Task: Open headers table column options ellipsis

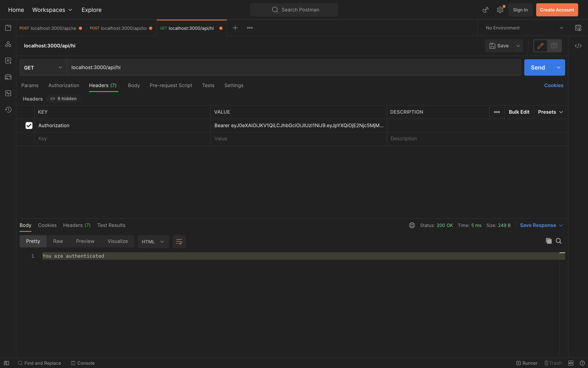Action: pyautogui.click(x=497, y=112)
